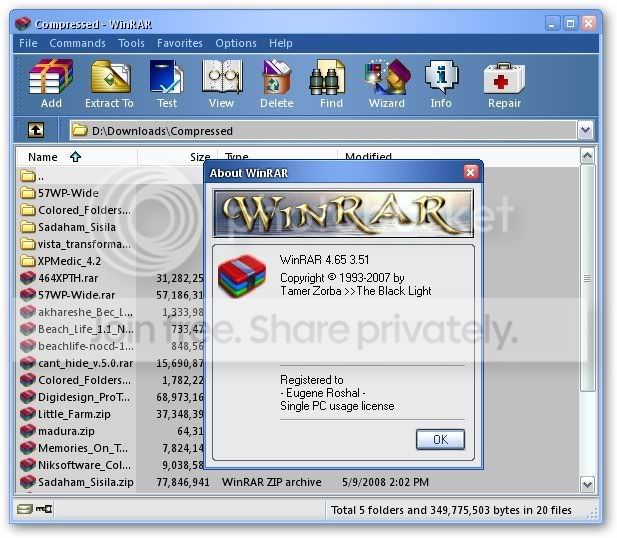Click the Add archive toolbar icon

51,77
